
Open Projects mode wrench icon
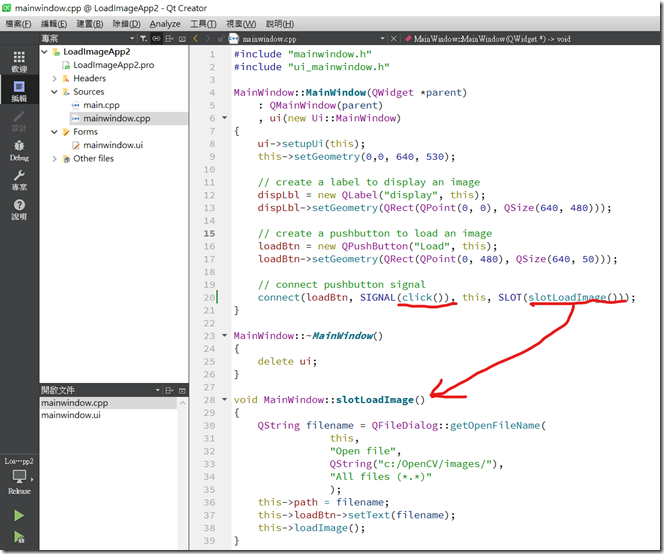[x=19, y=179]
